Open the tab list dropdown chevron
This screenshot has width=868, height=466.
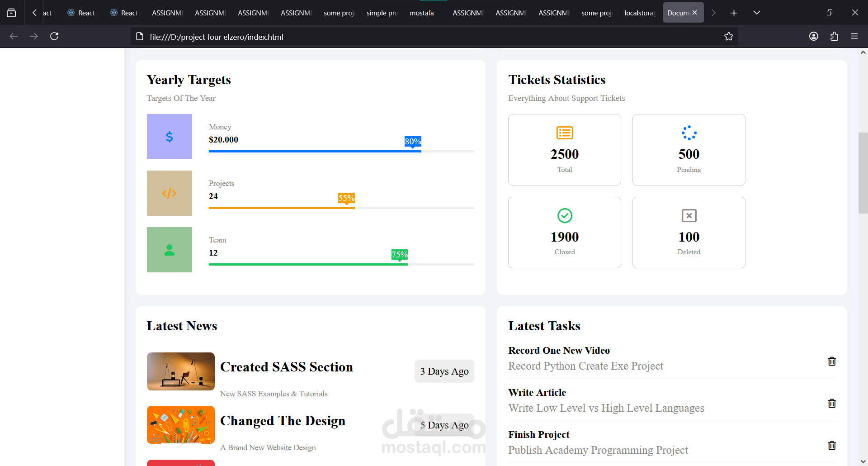coord(756,13)
